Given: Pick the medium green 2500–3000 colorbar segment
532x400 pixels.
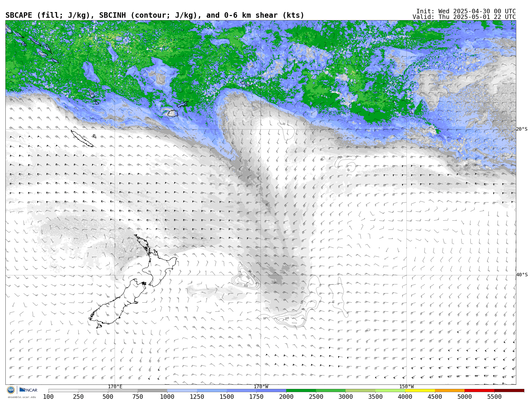Looking at the screenshot, I should tap(331, 391).
